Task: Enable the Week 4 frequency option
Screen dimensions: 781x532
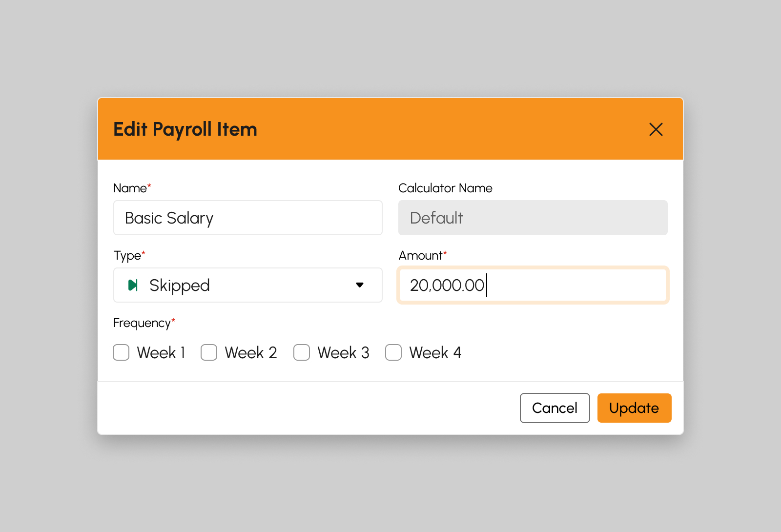Action: pos(393,352)
